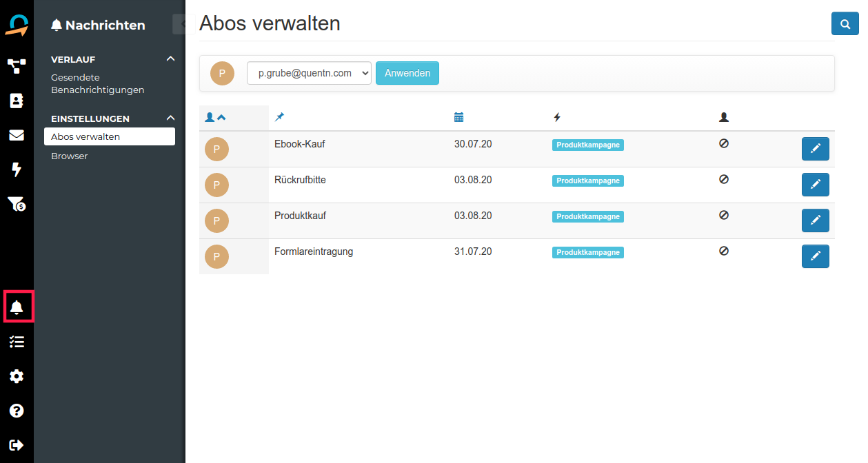Click avatar P in Rückrufbitte row
The height and width of the screenshot is (463, 868).
[x=216, y=185]
